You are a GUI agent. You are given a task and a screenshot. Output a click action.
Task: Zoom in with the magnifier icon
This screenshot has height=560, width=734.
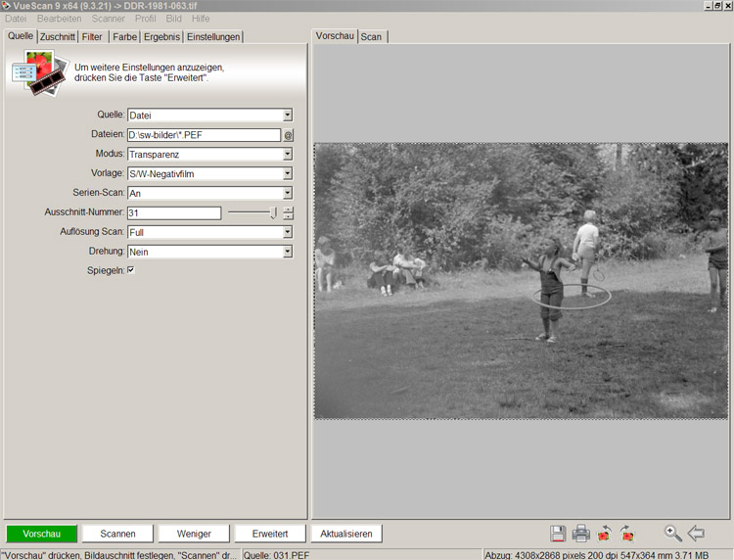[x=672, y=534]
